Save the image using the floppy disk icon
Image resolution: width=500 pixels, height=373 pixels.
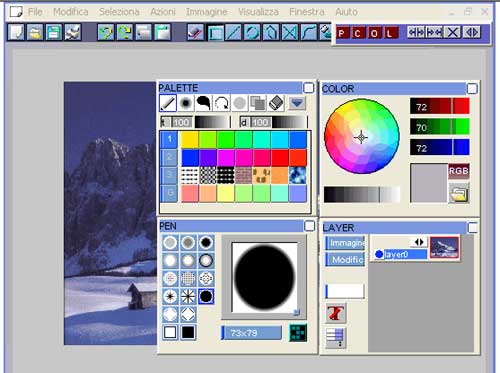(x=54, y=33)
